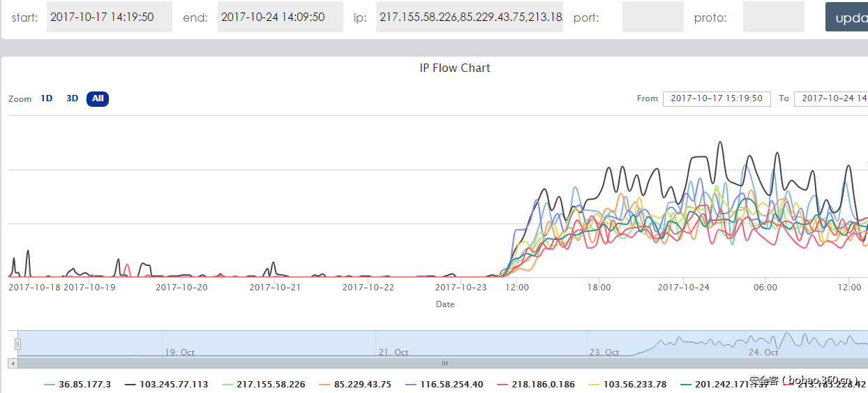Click the end datetime field
Screen dimensions: 868x393
(x=280, y=17)
